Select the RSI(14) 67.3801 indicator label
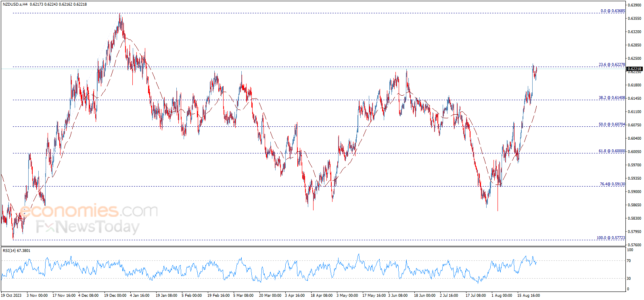 17,251
